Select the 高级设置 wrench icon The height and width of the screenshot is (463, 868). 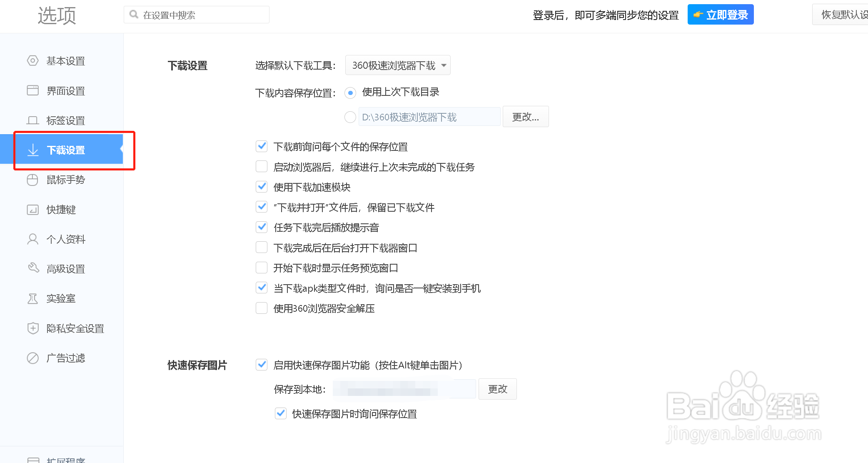(33, 269)
